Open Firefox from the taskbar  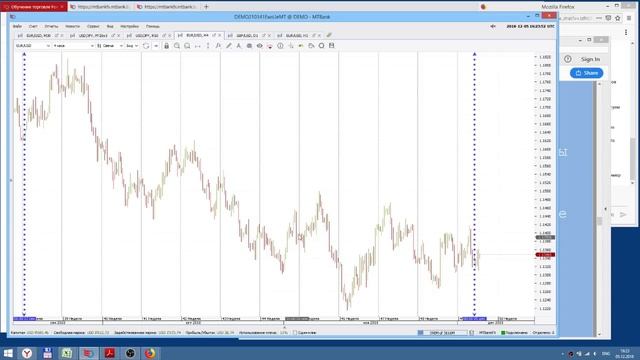[x=150, y=353]
